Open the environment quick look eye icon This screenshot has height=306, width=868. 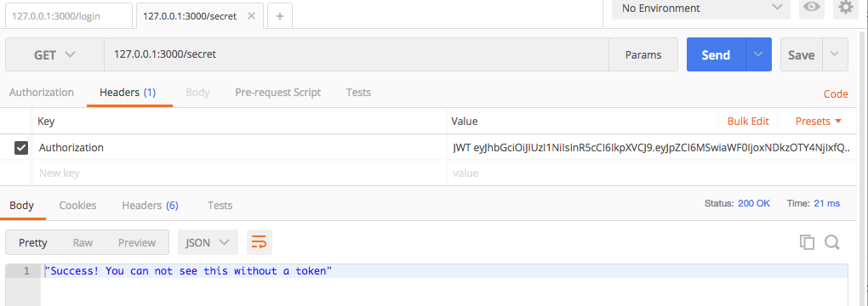coord(812,8)
